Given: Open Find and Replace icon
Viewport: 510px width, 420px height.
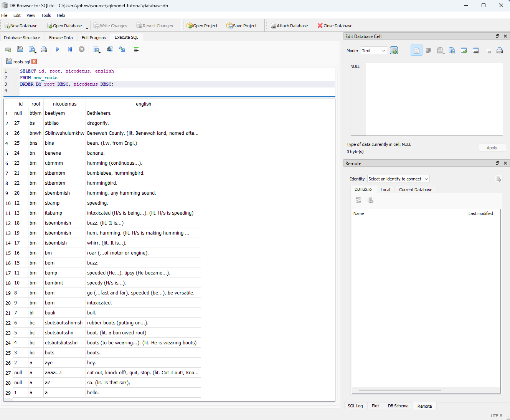Looking at the screenshot, I should [122, 50].
